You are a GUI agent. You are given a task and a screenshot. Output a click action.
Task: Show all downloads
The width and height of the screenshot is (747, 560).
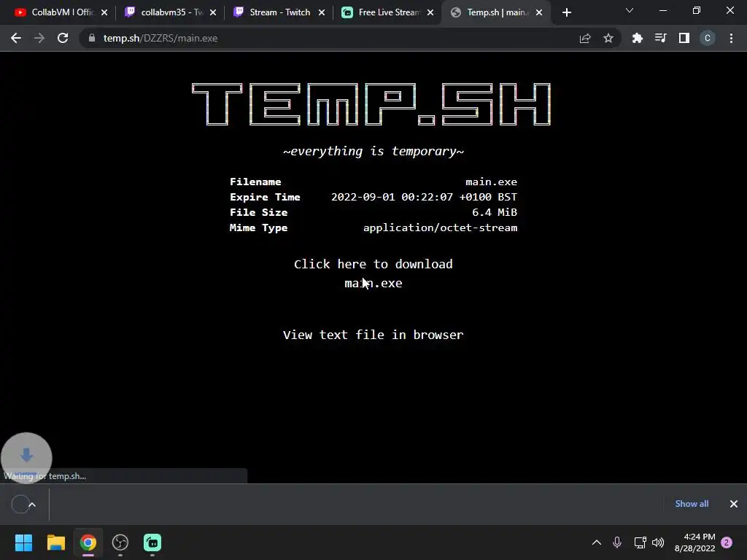(x=692, y=504)
